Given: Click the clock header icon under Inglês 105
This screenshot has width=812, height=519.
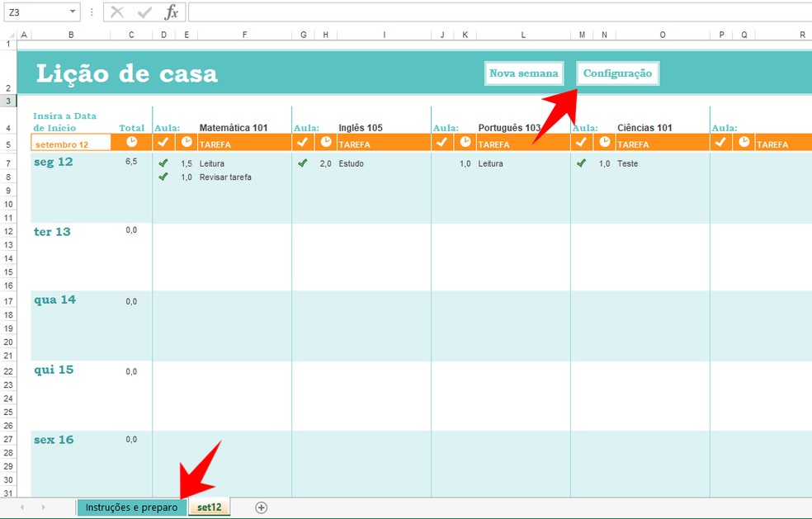Looking at the screenshot, I should (x=325, y=142).
